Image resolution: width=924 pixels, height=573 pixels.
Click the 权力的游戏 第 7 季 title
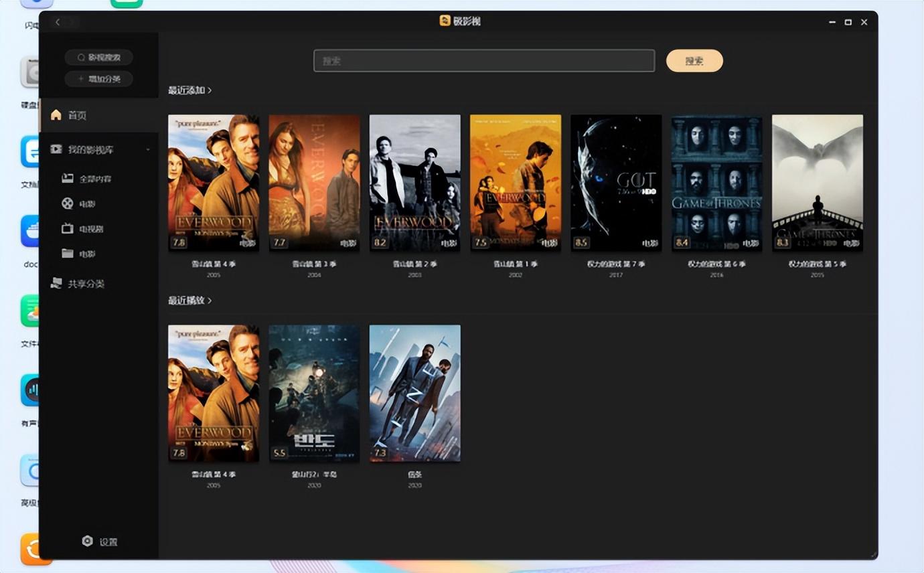(616, 264)
